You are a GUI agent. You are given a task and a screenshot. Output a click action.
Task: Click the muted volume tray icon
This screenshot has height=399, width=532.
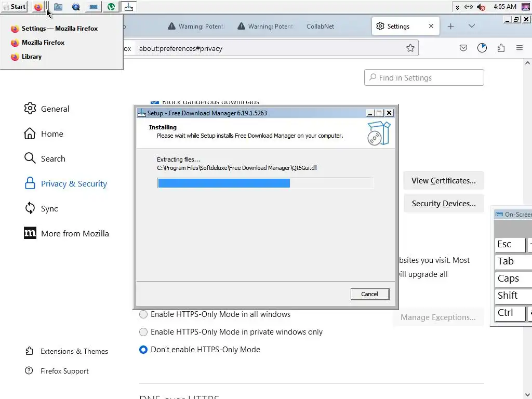tap(481, 7)
